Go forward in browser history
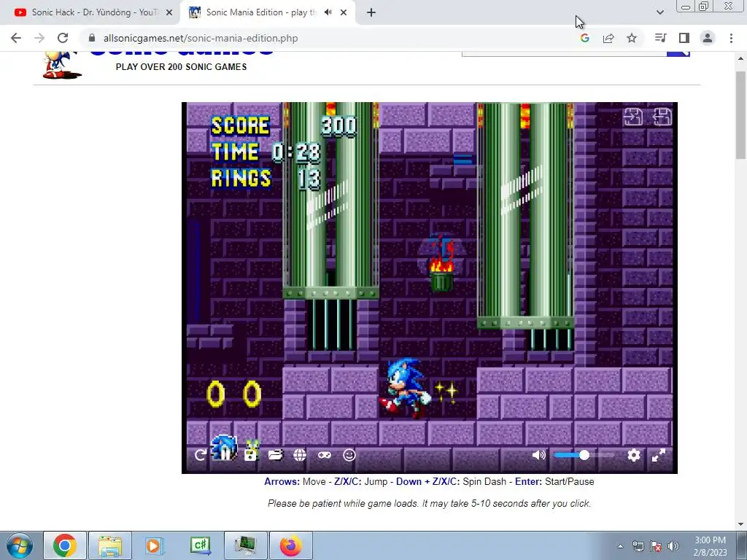747x560 pixels. (39, 38)
